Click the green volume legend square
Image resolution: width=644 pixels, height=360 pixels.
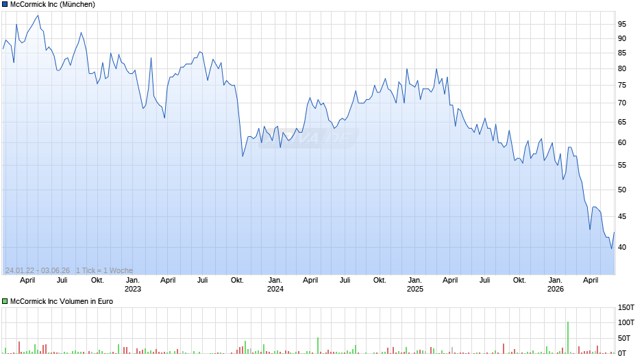[x=5, y=301]
